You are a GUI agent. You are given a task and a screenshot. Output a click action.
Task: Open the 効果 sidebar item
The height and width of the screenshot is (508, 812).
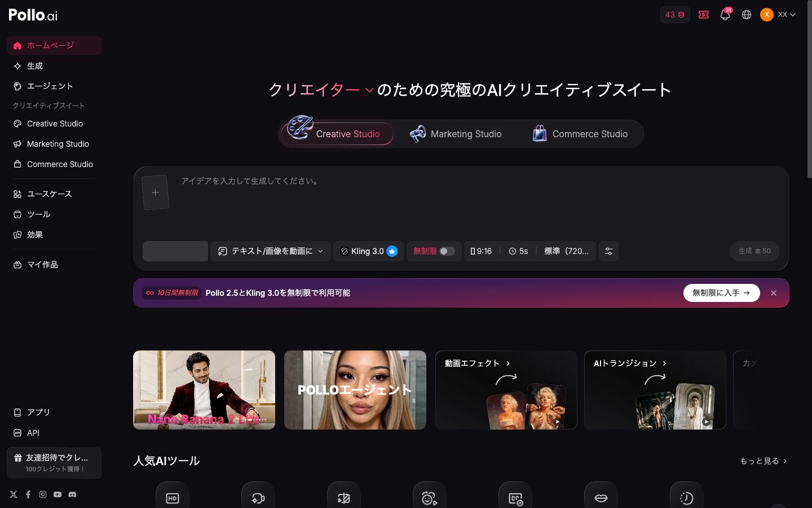click(54, 235)
